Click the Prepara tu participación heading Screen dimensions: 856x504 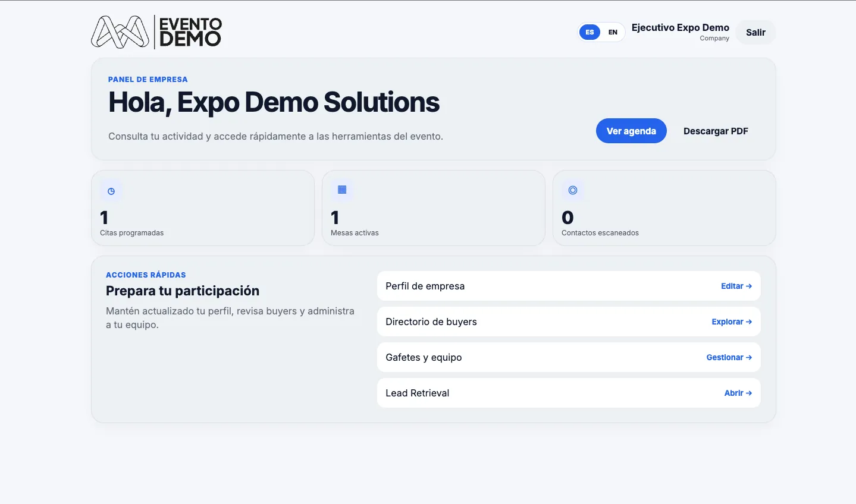pos(183,291)
